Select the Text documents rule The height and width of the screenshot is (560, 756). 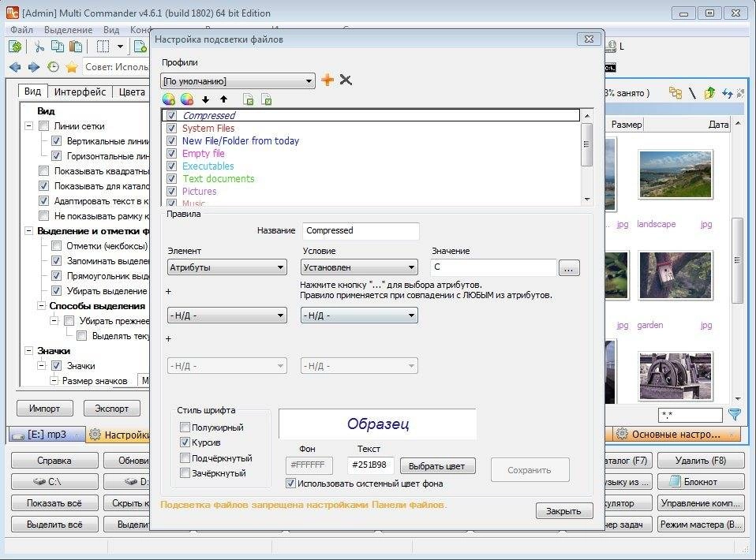pos(218,178)
